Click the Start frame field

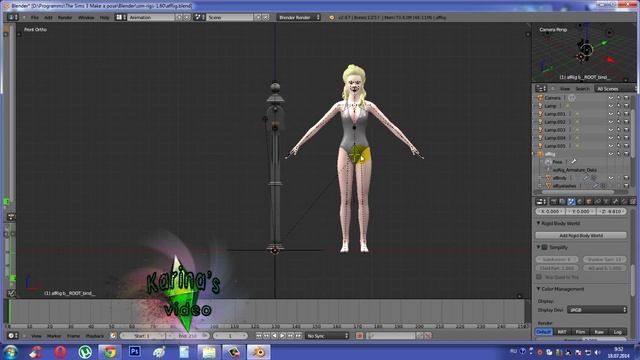coord(142,336)
